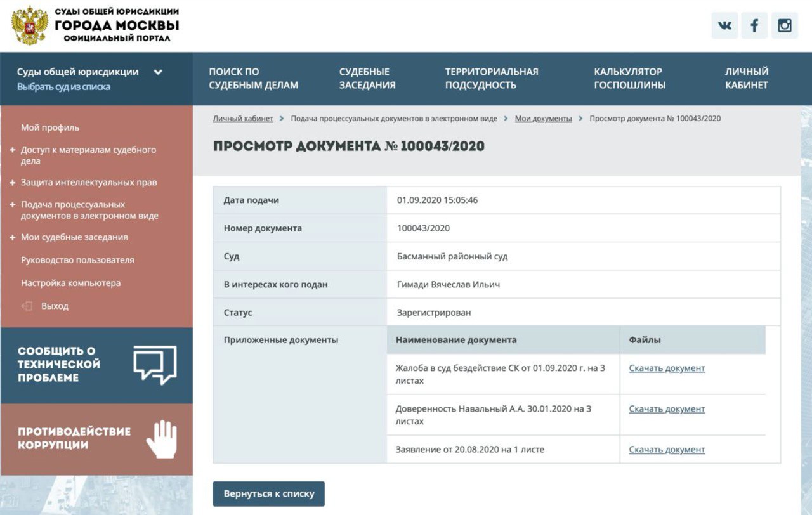Click the raised hand anti-corruption icon
812x515 pixels.
coord(161,439)
